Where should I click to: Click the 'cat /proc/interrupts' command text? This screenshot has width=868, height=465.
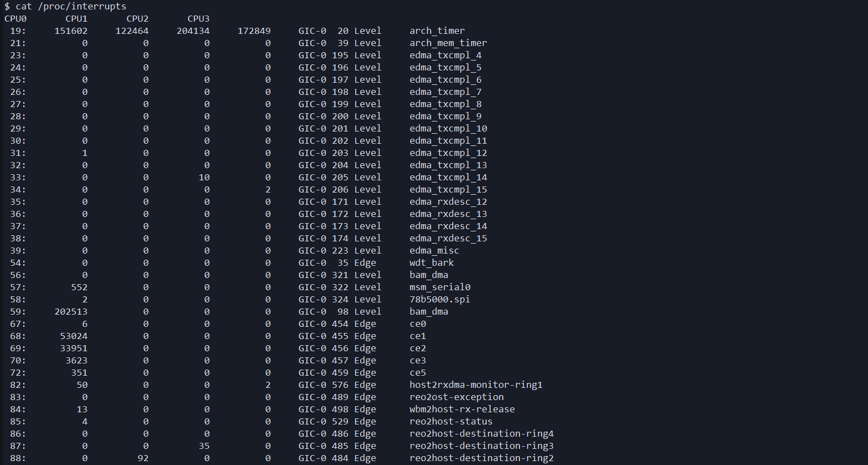(x=71, y=7)
